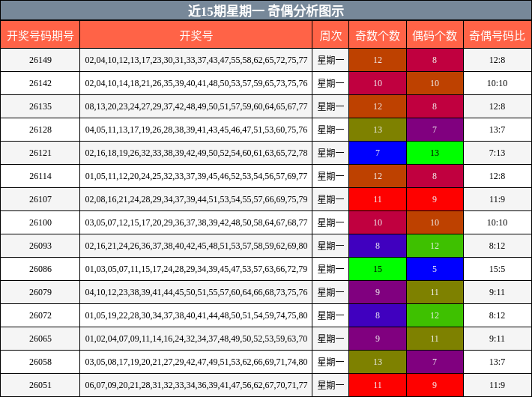Click the draw numbers for issue 26072
The image size is (532, 397).
196,315
